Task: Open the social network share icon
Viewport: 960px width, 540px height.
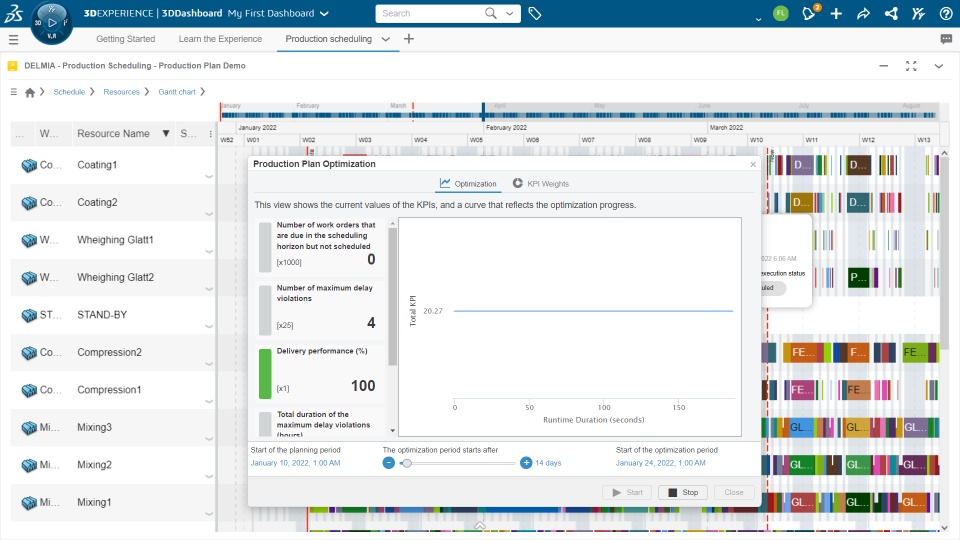Action: coord(891,13)
